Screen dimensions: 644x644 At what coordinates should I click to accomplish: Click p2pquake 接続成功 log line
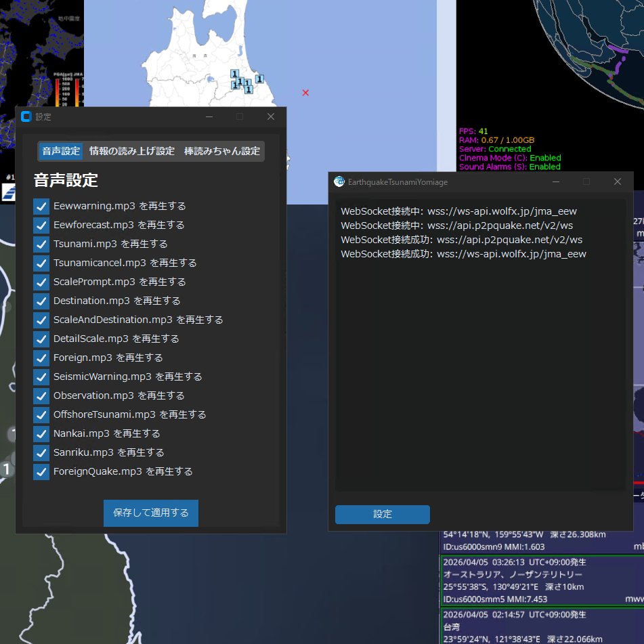pos(462,240)
